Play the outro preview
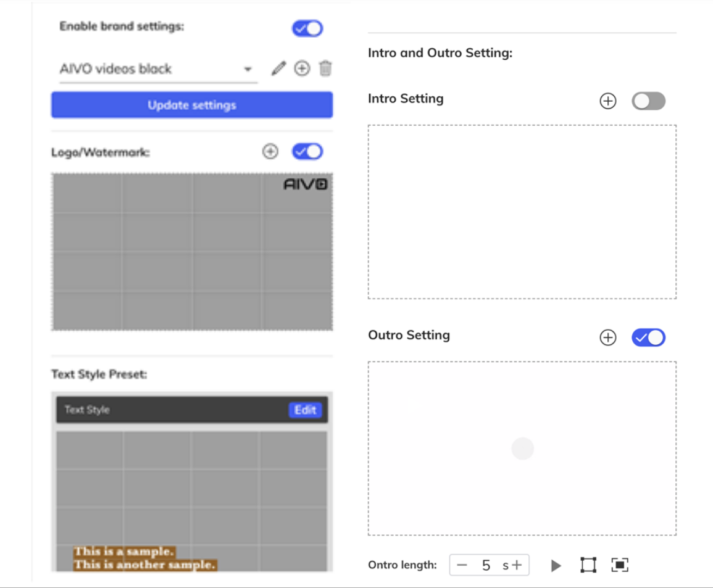The height and width of the screenshot is (588, 713). (556, 566)
